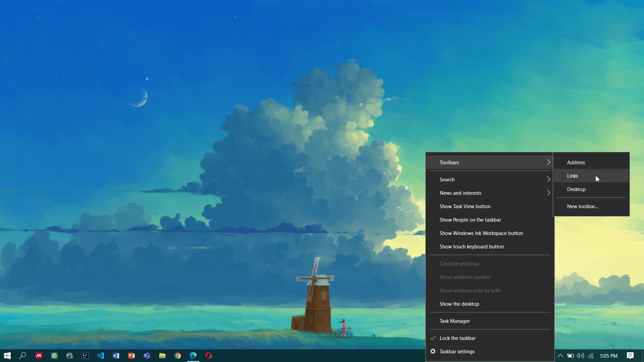Image resolution: width=644 pixels, height=362 pixels.
Task: Choose Task Manager from context menu
Action: [455, 321]
